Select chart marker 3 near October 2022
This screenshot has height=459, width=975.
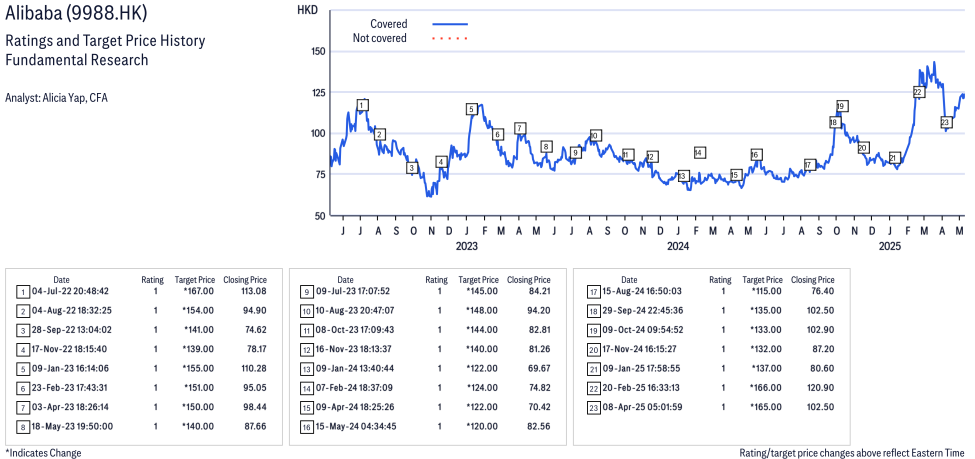pos(412,168)
